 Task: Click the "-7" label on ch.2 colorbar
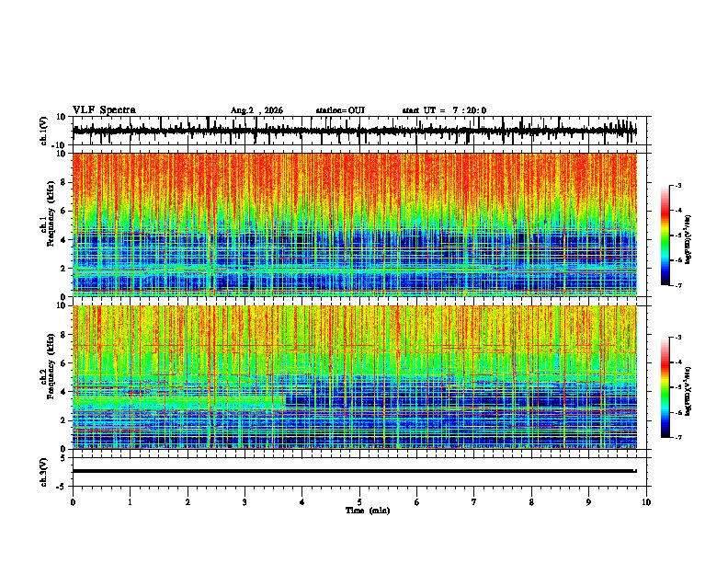point(677,438)
